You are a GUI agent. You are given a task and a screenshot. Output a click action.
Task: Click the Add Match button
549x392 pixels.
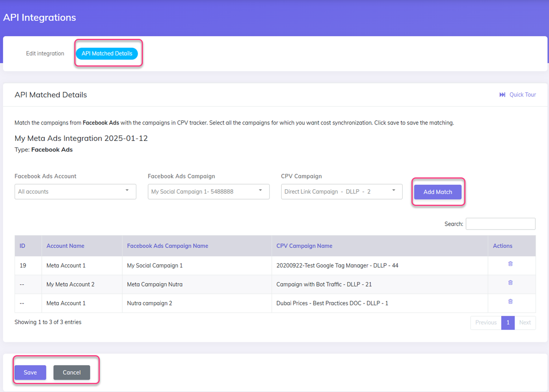click(438, 192)
